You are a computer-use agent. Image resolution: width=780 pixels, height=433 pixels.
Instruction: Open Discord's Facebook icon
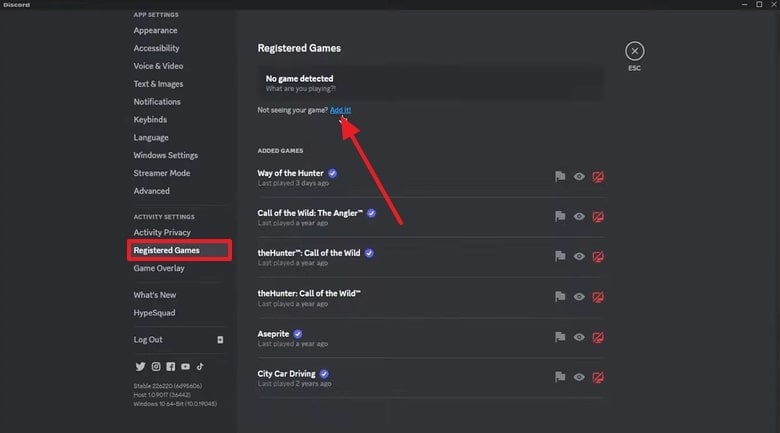[x=171, y=366]
